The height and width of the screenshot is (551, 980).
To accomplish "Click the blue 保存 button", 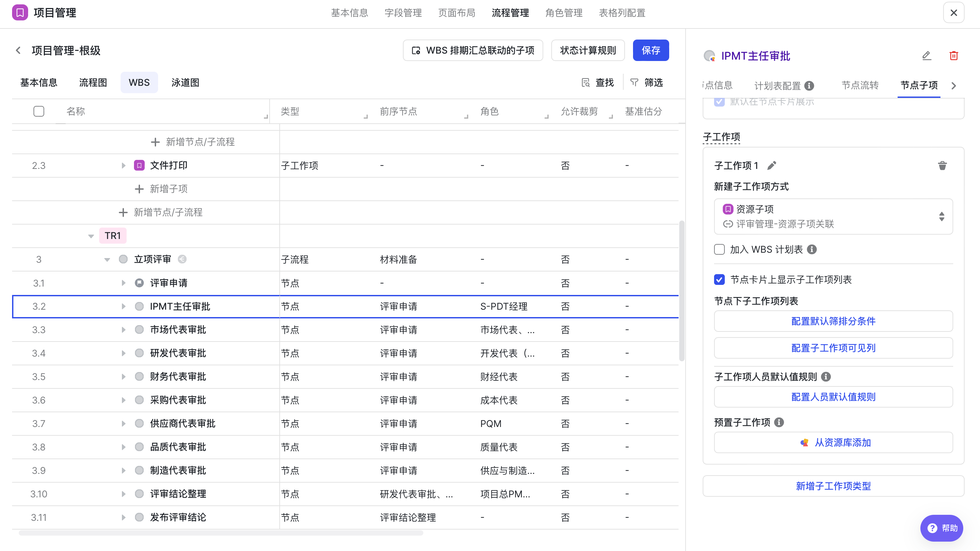I will [650, 50].
